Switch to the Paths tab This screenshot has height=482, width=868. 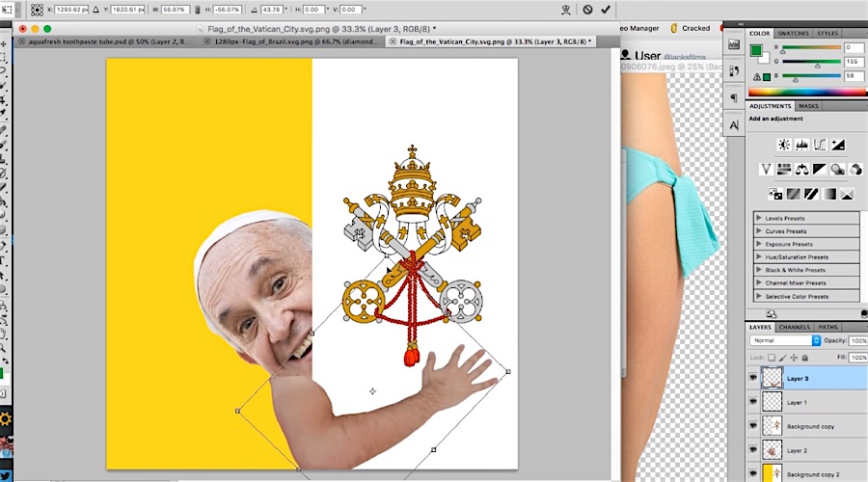coord(827,327)
